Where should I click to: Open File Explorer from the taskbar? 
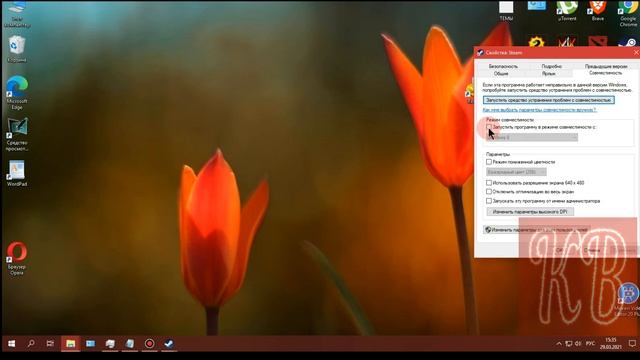(70, 344)
